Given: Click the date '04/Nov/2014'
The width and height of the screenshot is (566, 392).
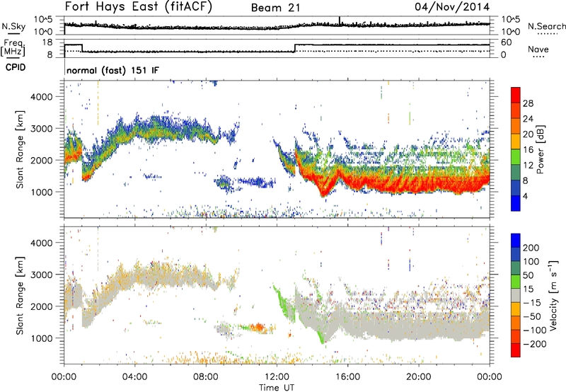Looking at the screenshot, I should pos(452,7).
